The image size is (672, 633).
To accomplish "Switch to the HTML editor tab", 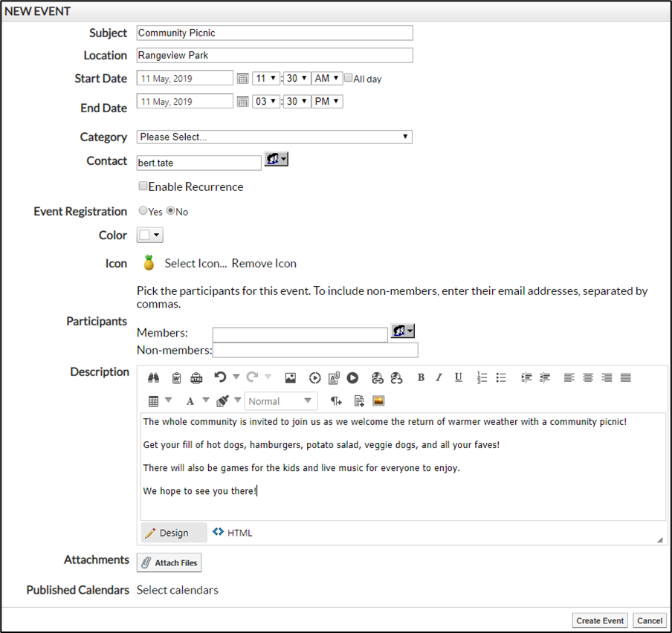I will tap(233, 533).
